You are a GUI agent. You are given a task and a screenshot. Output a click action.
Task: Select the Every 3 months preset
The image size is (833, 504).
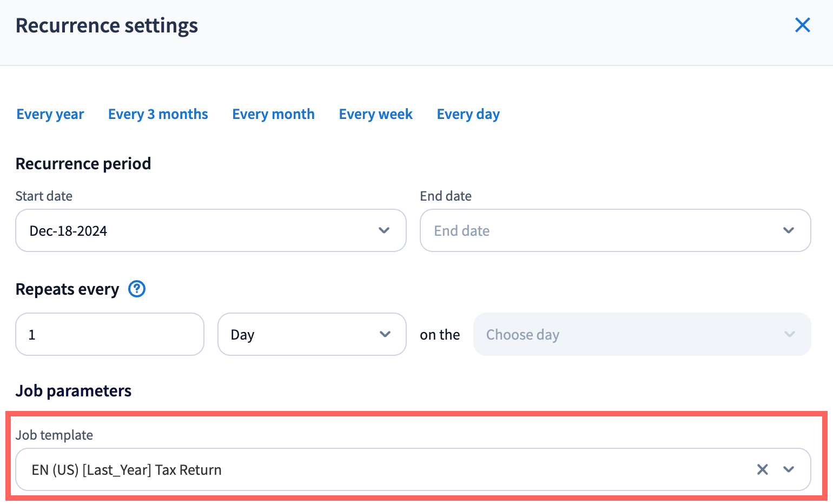click(x=158, y=114)
